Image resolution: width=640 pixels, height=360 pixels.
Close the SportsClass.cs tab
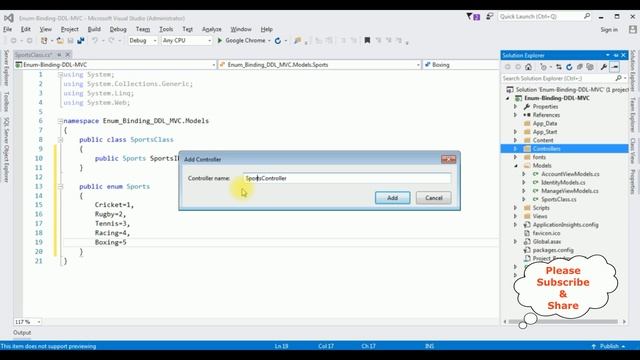coord(68,55)
